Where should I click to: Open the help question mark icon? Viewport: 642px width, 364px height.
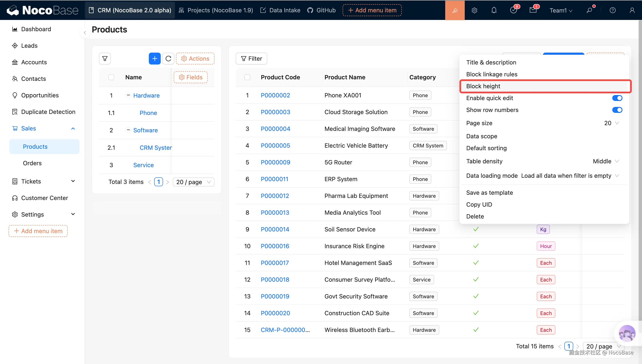pos(612,10)
